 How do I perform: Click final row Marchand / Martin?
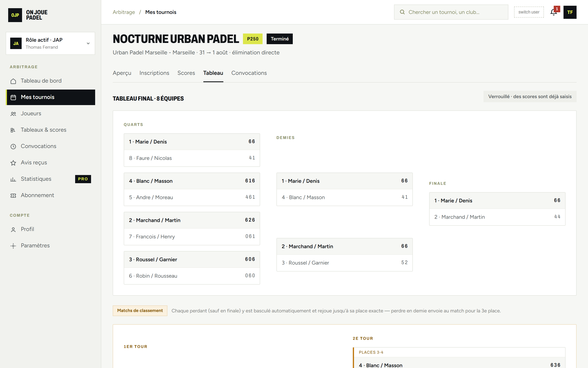point(497,217)
